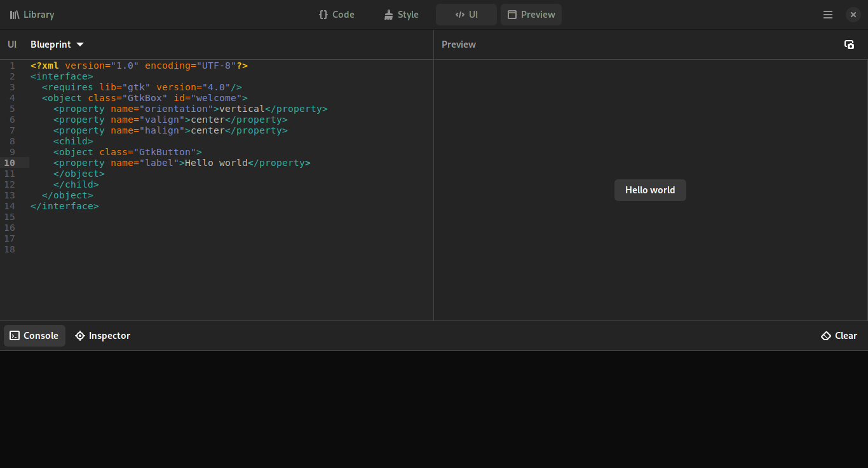This screenshot has height=468, width=868.
Task: Click the broom icon beside Clear
Action: pos(825,335)
